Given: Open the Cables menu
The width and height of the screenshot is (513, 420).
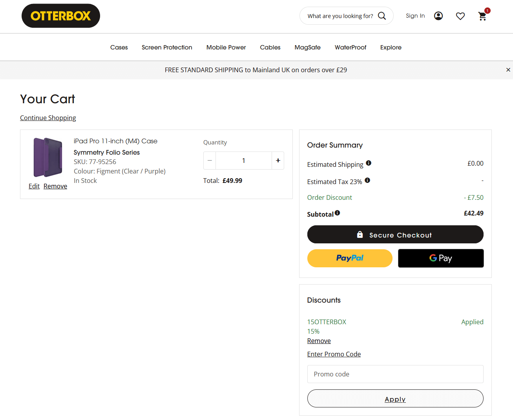Looking at the screenshot, I should [270, 47].
